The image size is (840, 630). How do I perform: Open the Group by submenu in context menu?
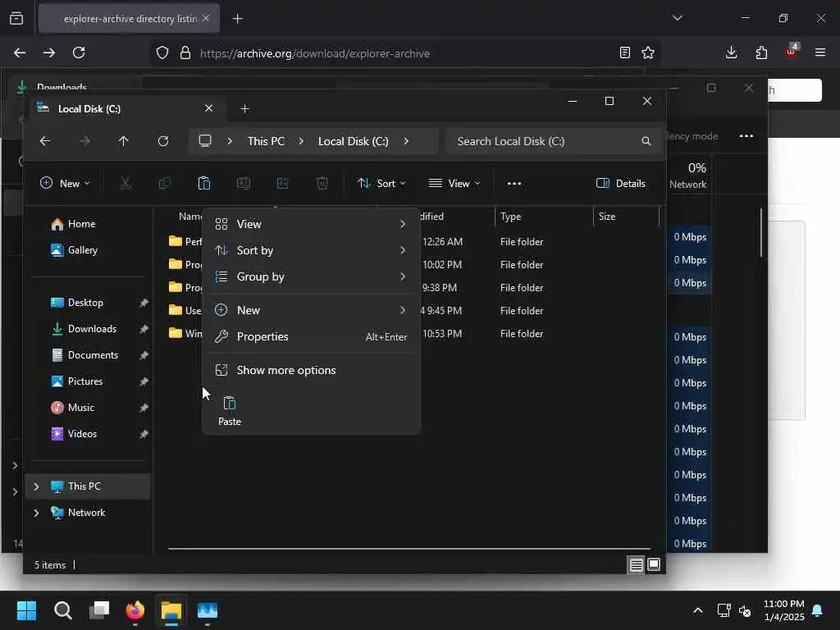[311, 276]
